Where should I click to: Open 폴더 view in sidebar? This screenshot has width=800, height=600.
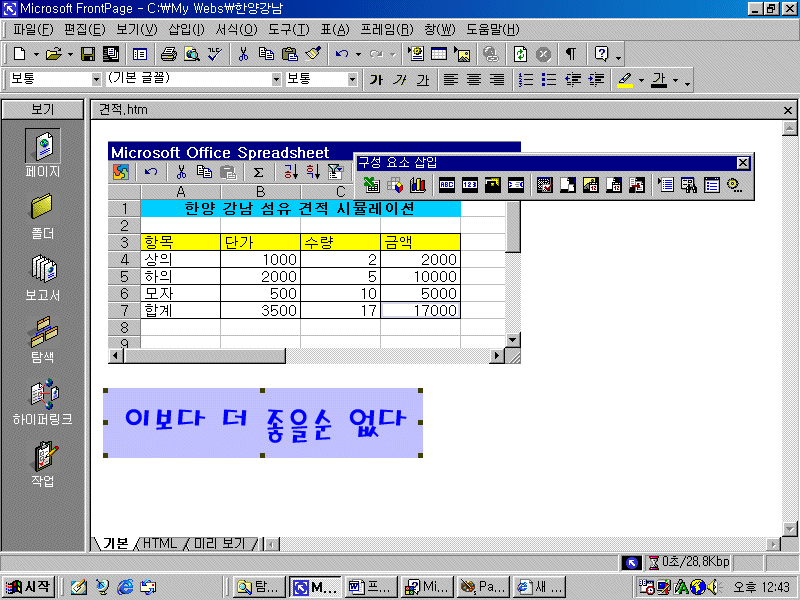[43, 217]
